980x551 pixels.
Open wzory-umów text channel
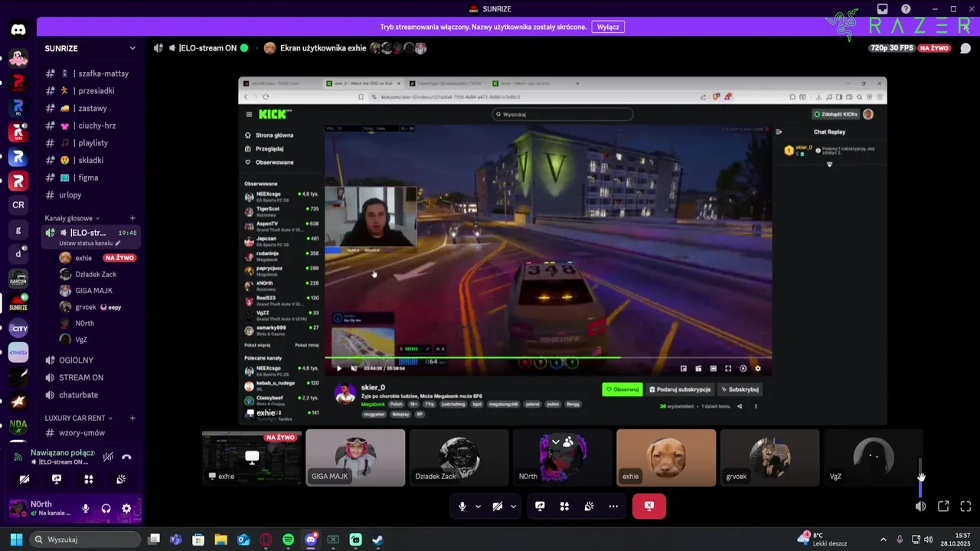click(x=92, y=432)
